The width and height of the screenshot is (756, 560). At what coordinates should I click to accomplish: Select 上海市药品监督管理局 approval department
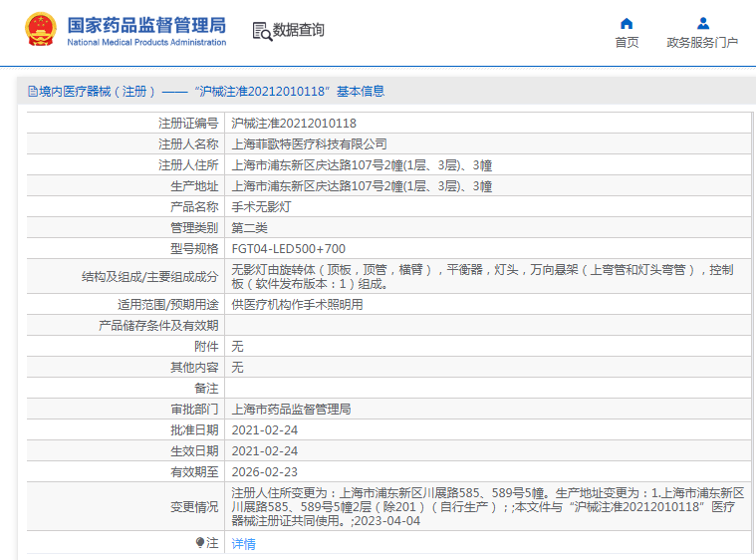pyautogui.click(x=291, y=409)
